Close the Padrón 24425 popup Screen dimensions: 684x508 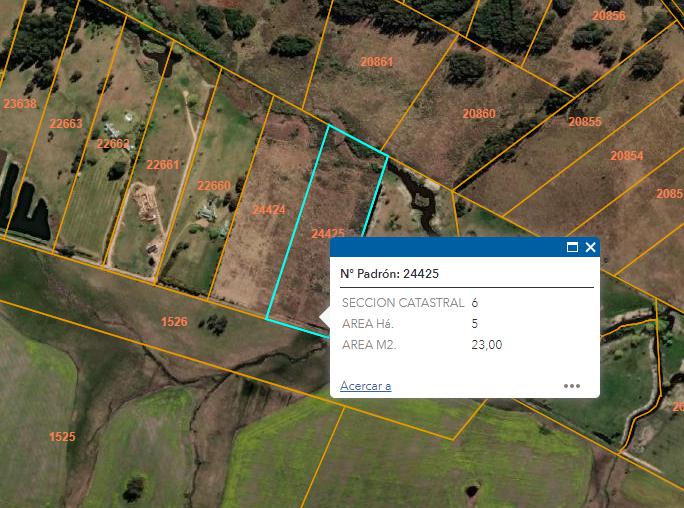590,247
